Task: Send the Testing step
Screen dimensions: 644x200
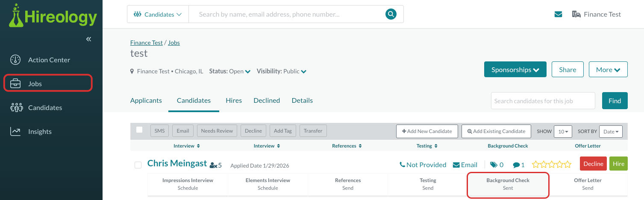Action: (x=428, y=184)
